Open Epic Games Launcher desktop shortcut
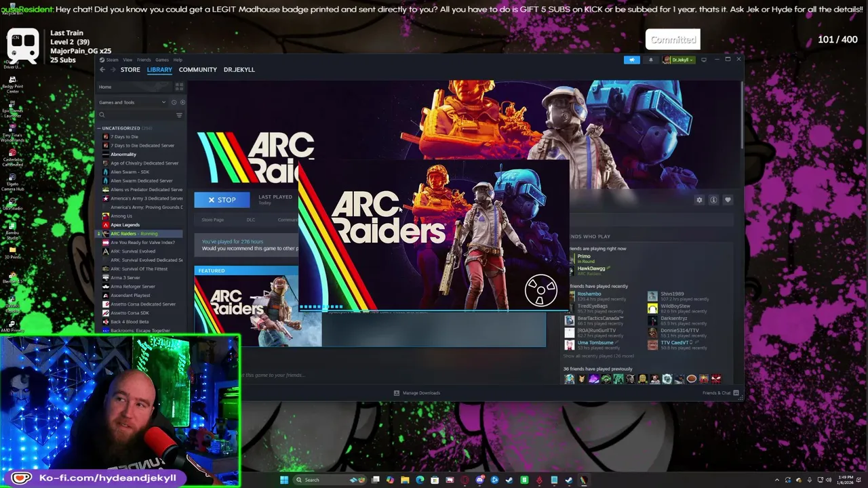The height and width of the screenshot is (488, 868). pos(12,109)
